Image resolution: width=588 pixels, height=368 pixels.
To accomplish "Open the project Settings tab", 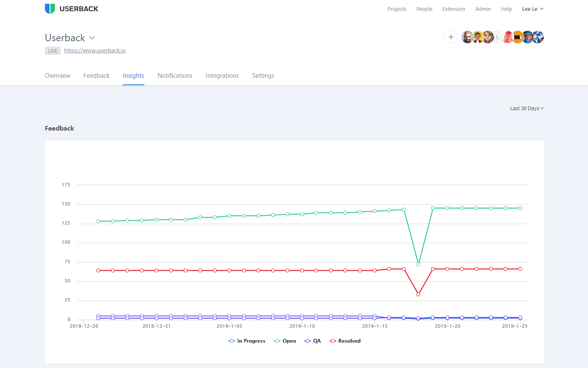I will pyautogui.click(x=263, y=76).
